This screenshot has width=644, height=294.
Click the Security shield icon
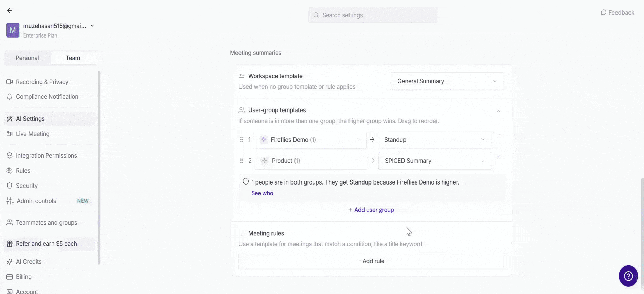tap(10, 186)
